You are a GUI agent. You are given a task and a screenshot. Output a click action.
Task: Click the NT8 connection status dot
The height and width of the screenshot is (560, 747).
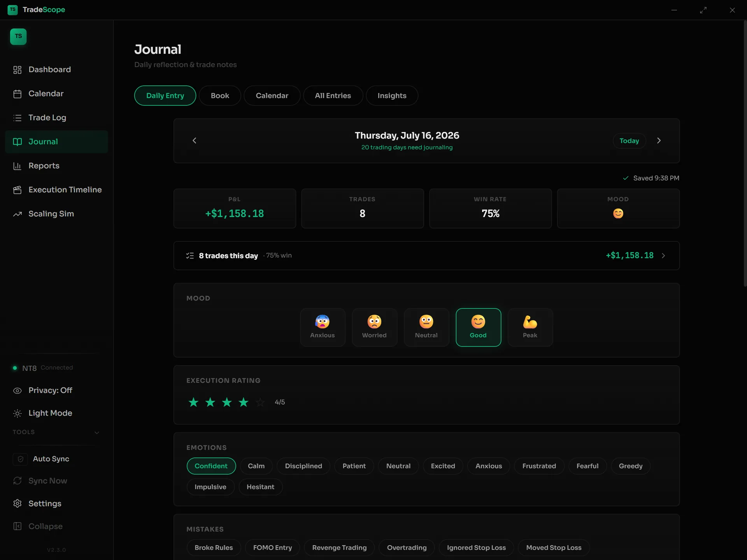tap(15, 368)
